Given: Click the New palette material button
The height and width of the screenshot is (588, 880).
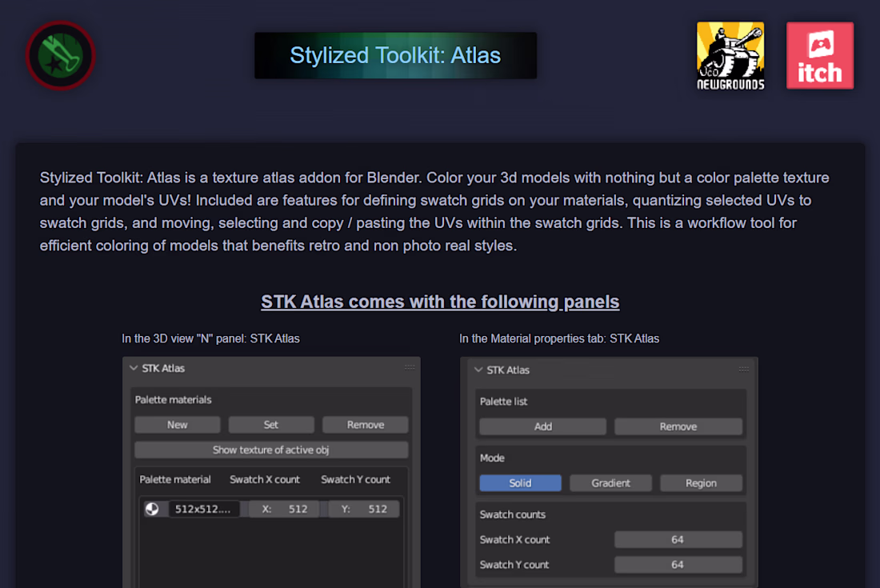Looking at the screenshot, I should [178, 425].
